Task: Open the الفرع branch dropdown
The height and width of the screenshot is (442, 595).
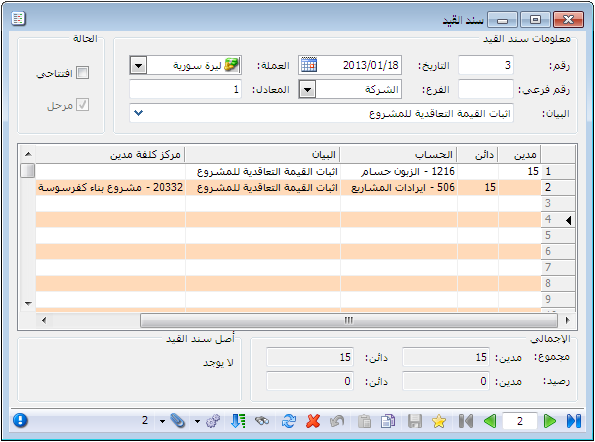Action: [x=308, y=90]
